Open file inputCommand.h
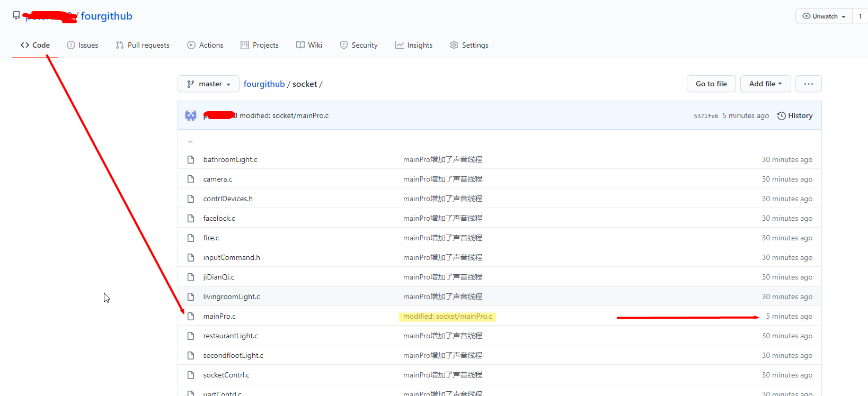Screen dimensions: 868x396 pos(232,257)
